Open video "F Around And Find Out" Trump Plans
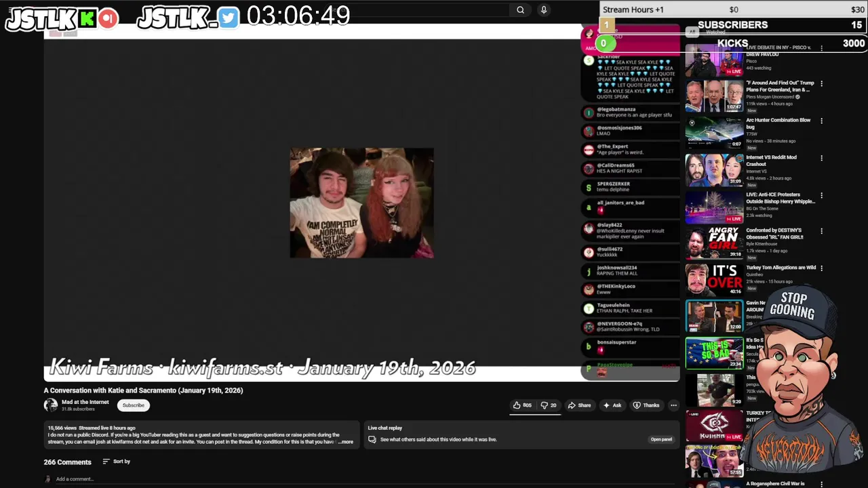 click(x=780, y=86)
